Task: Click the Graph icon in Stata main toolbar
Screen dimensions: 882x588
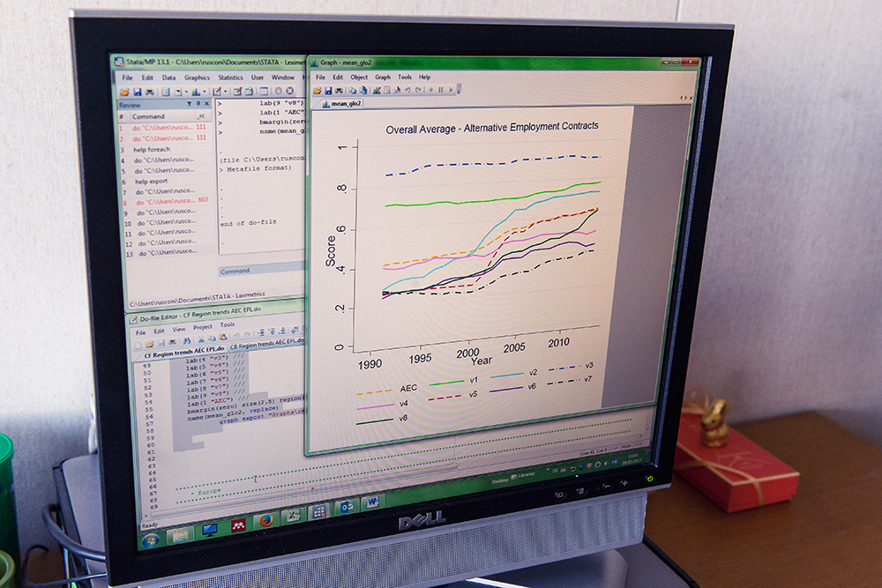Action: coord(195,92)
